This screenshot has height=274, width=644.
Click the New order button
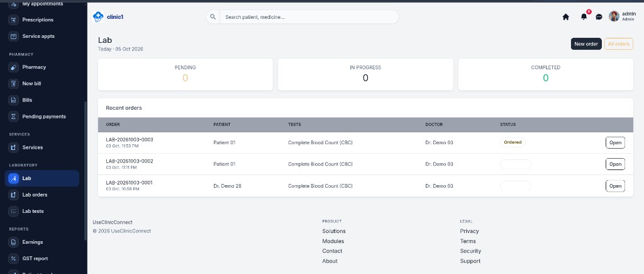tap(586, 44)
